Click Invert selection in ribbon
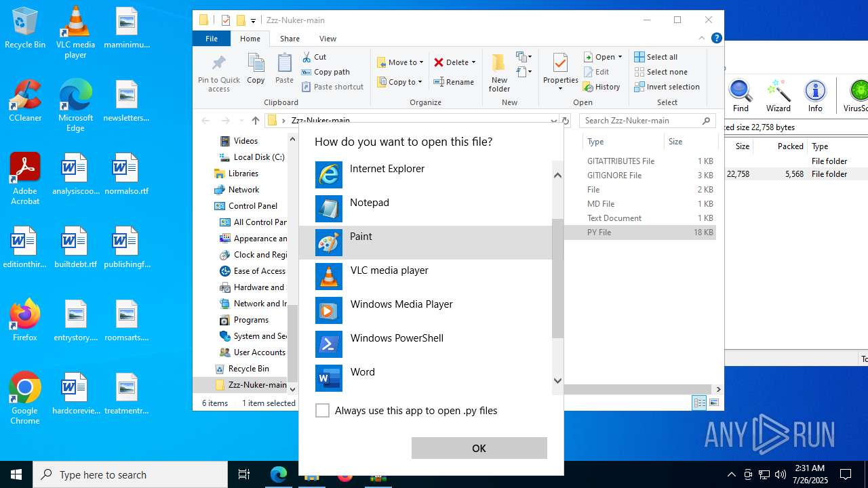 pyautogui.click(x=667, y=87)
